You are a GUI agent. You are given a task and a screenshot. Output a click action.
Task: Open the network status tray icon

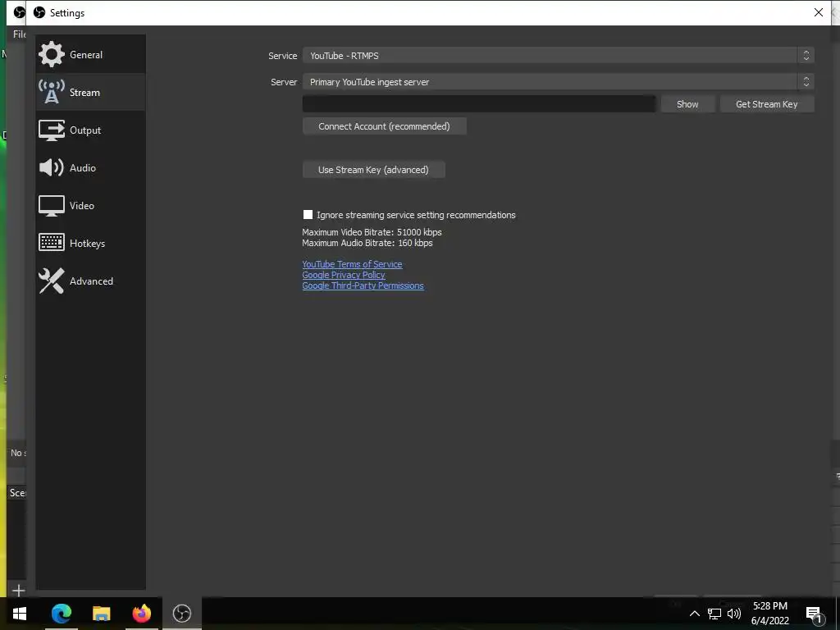pyautogui.click(x=714, y=614)
